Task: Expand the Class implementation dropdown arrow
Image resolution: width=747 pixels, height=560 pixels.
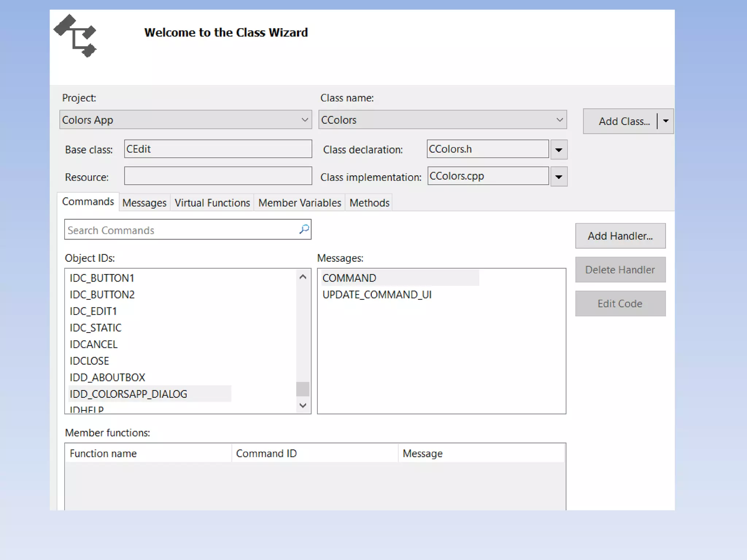Action: pyautogui.click(x=559, y=177)
